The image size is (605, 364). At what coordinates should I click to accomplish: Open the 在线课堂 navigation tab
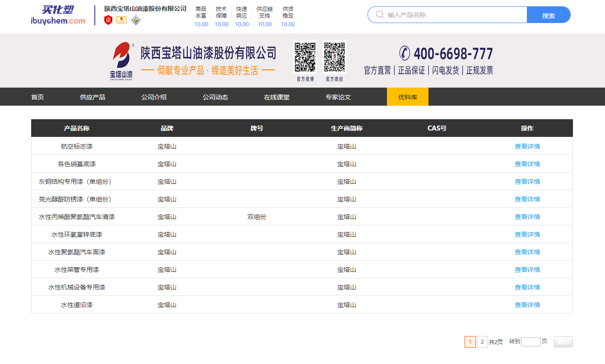277,97
